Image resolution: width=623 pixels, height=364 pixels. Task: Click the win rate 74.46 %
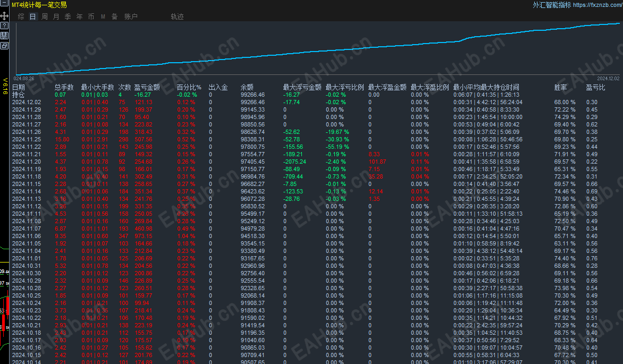click(565, 191)
